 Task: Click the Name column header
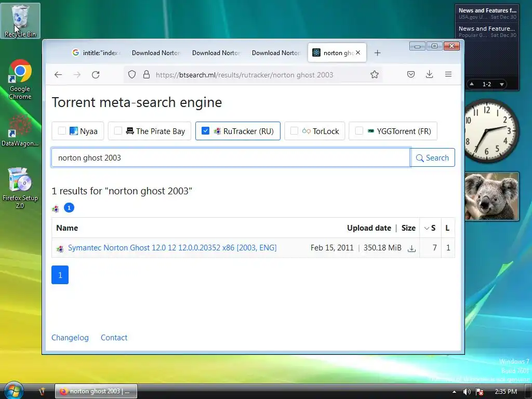67,228
